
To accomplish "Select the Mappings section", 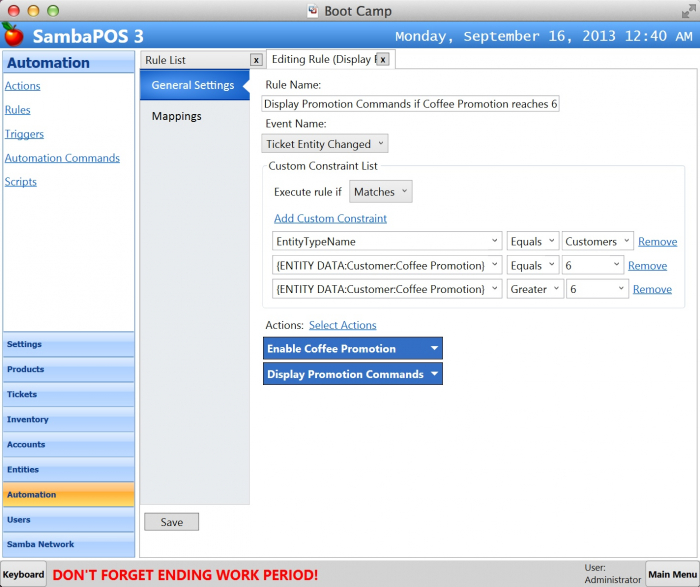I will click(x=177, y=116).
